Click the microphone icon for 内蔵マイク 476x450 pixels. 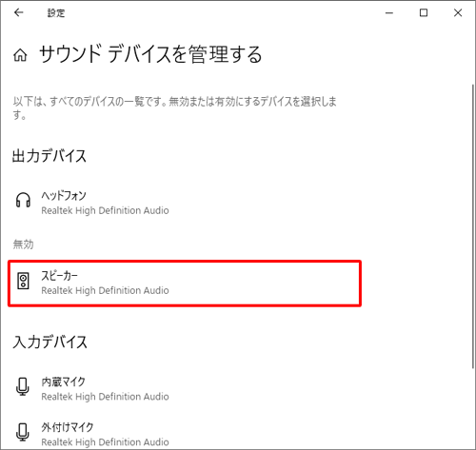tap(22, 386)
